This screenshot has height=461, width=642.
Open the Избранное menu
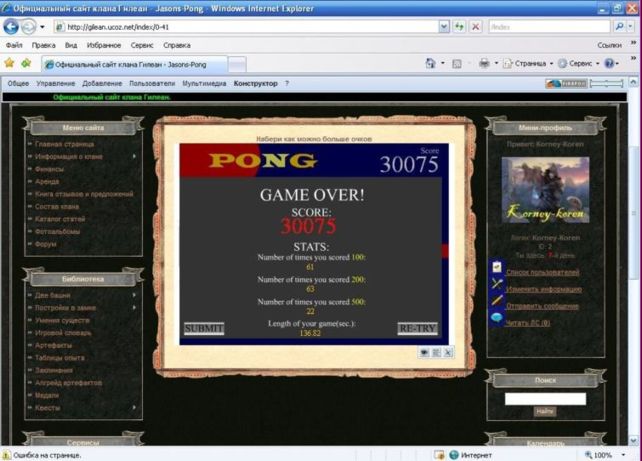tap(104, 45)
